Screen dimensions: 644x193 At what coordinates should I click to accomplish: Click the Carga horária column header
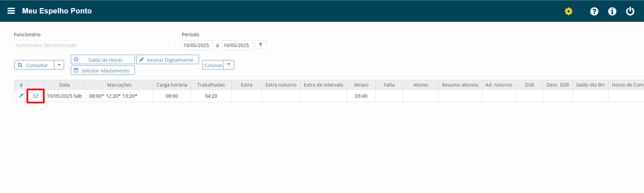click(x=172, y=85)
